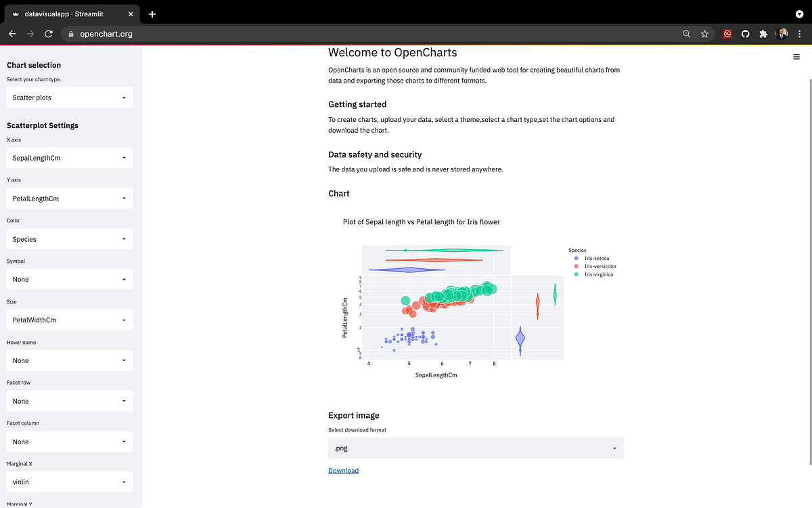Viewport: 812px width, 508px height.
Task: Navigate back with the browser back button
Action: (x=12, y=34)
